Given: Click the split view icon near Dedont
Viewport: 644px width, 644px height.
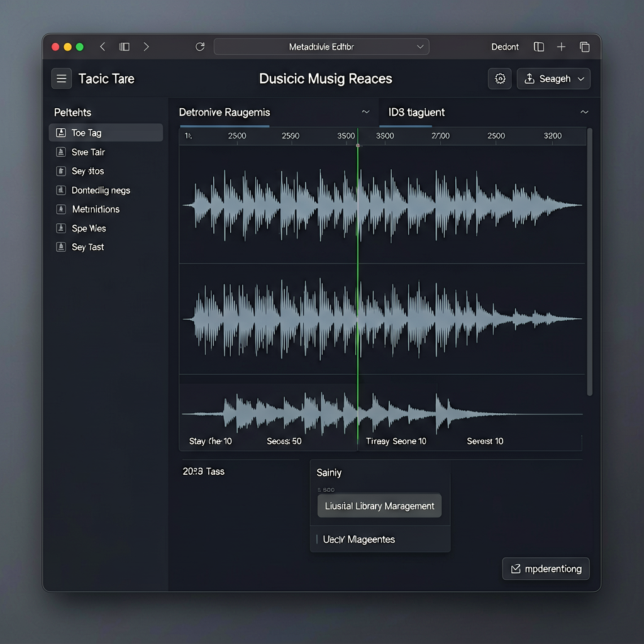Looking at the screenshot, I should point(539,47).
